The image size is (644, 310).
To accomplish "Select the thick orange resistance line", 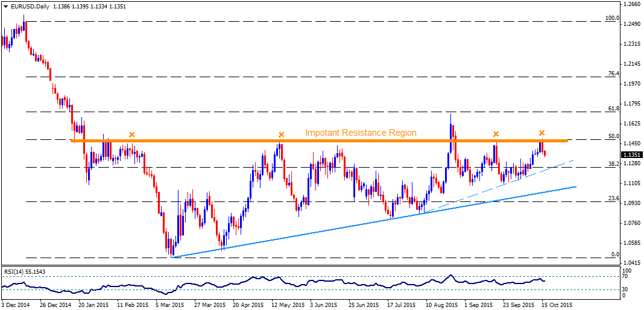I will (x=319, y=141).
